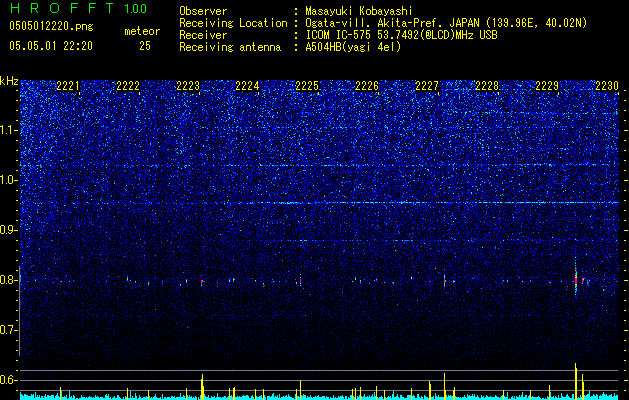The height and width of the screenshot is (400, 629).
Task: Click the 0.9 kHz axis label
Action: [9, 230]
